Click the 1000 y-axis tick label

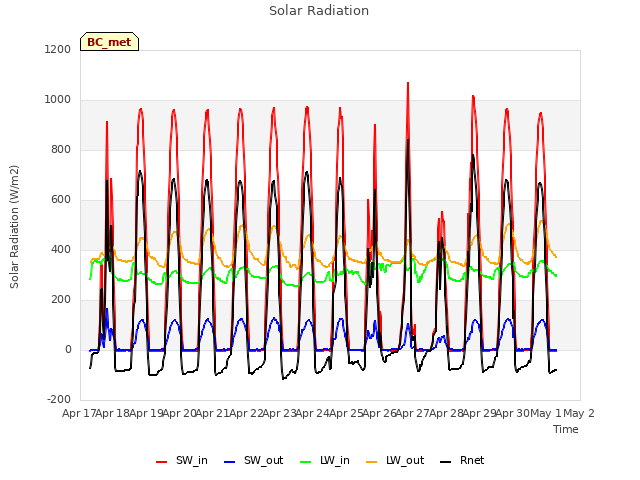point(58,100)
